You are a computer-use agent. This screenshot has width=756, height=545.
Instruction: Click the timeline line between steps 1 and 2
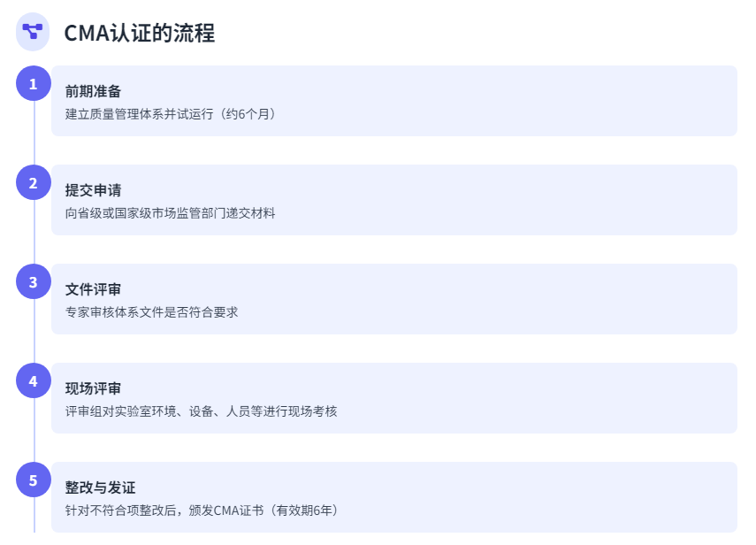pyautogui.click(x=34, y=134)
